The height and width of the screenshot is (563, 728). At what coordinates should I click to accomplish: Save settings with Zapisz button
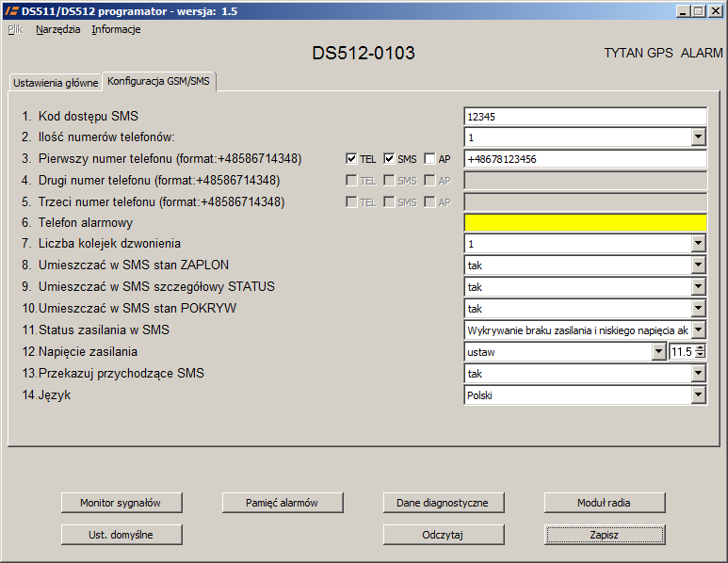pos(605,535)
